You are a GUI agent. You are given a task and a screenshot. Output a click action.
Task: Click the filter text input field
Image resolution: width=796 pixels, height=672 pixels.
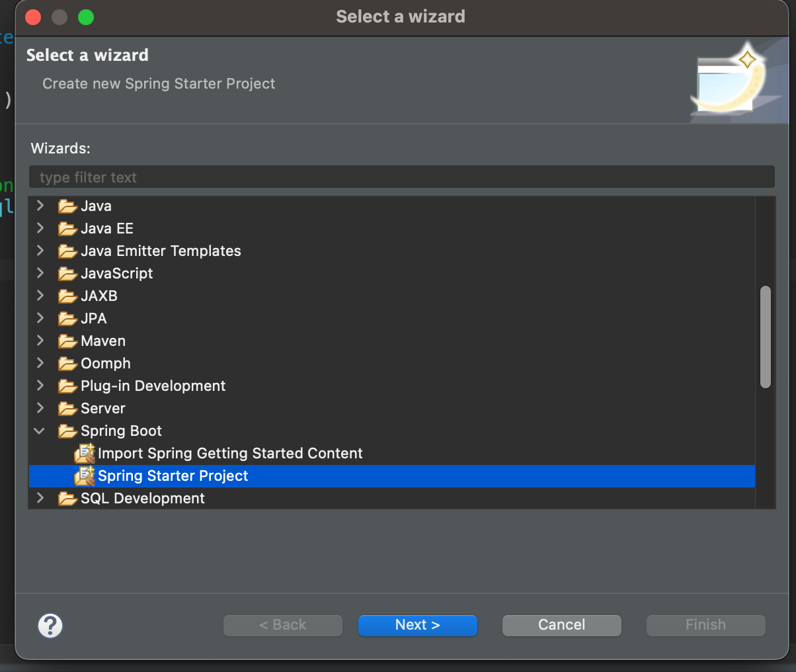pos(401,177)
